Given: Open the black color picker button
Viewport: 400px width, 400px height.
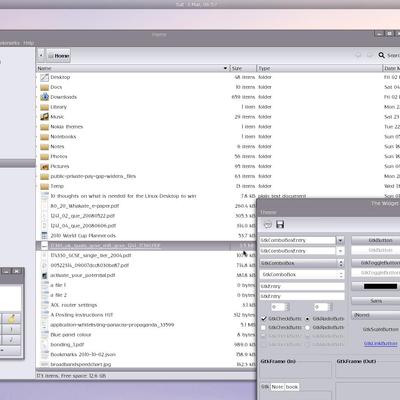Looking at the screenshot, I should (x=376, y=286).
